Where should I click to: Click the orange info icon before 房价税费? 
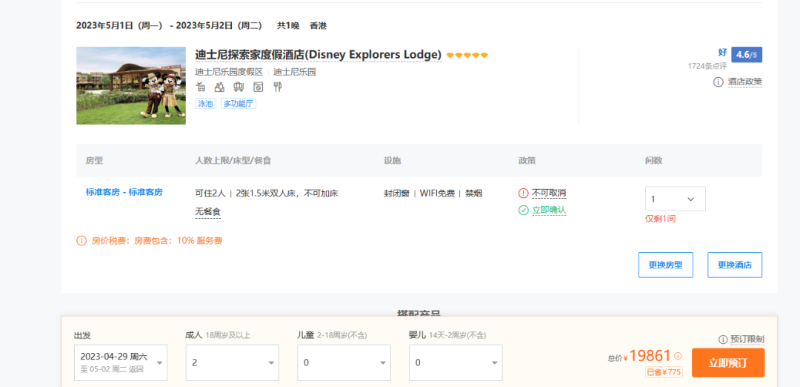(82, 241)
